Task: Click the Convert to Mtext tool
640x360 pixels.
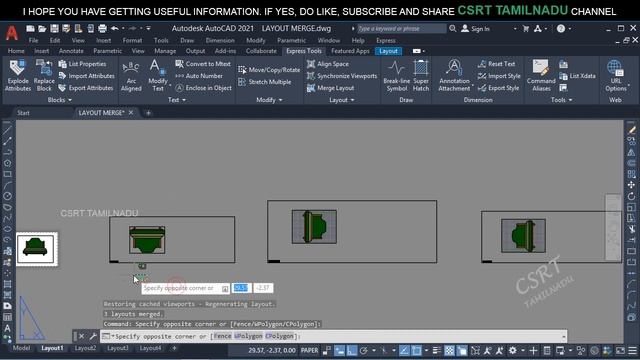Action: coord(203,64)
